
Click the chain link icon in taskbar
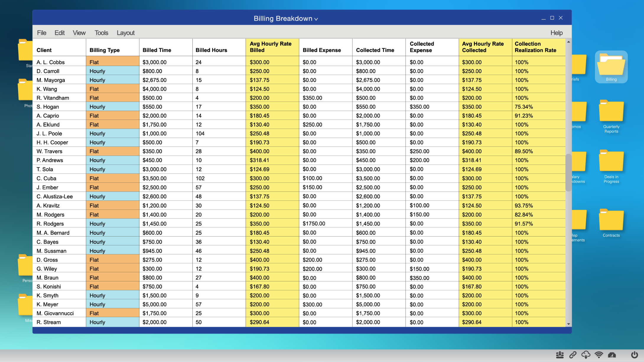[573, 355]
